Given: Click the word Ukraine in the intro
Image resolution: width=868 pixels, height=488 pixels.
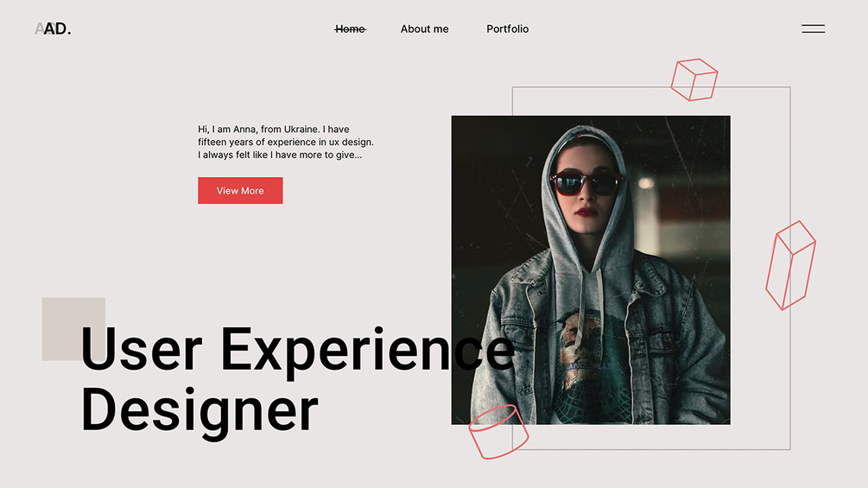Looking at the screenshot, I should [x=301, y=129].
